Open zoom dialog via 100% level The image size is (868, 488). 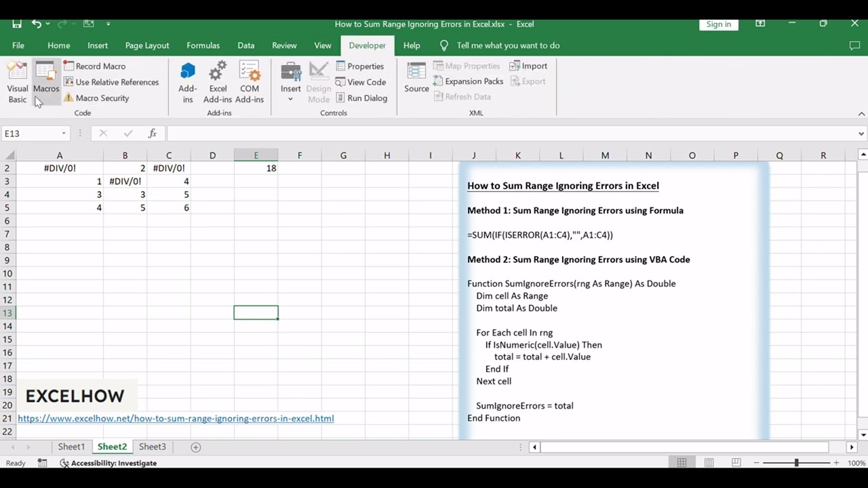point(856,463)
